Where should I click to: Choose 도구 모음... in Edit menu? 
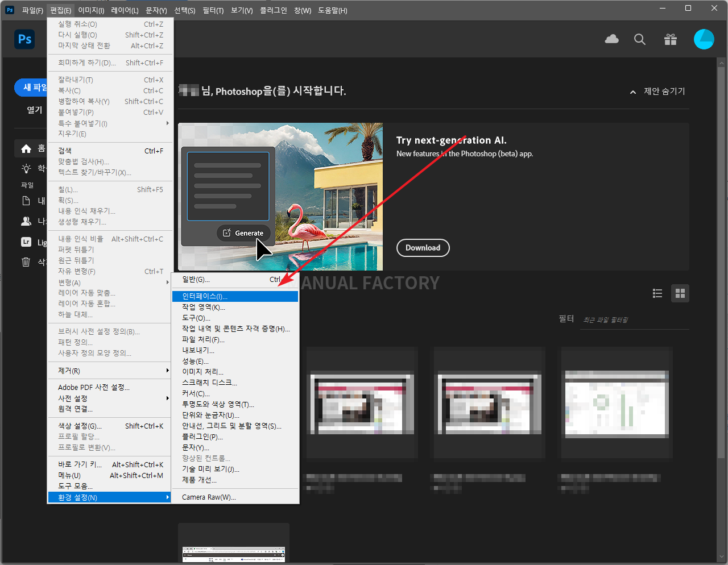tap(110, 486)
